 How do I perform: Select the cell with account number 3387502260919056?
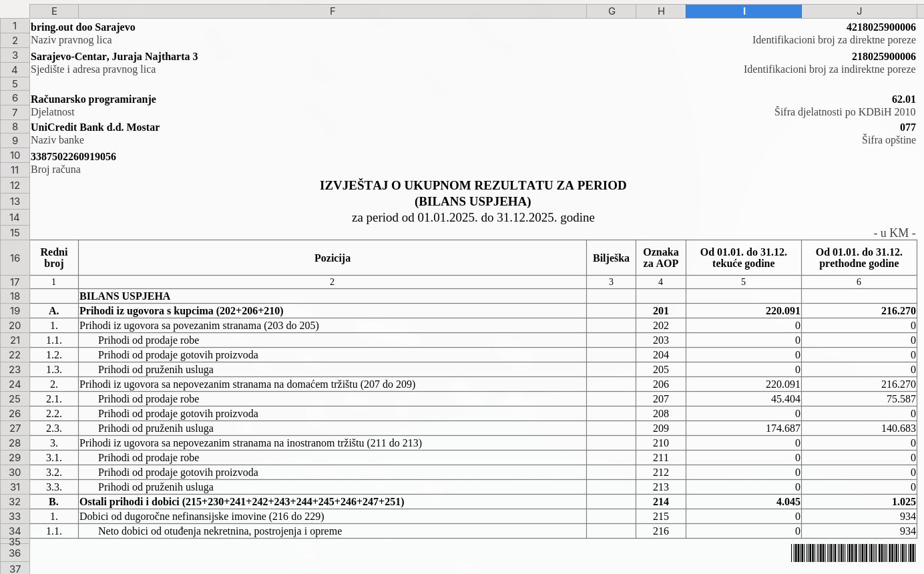pos(73,157)
